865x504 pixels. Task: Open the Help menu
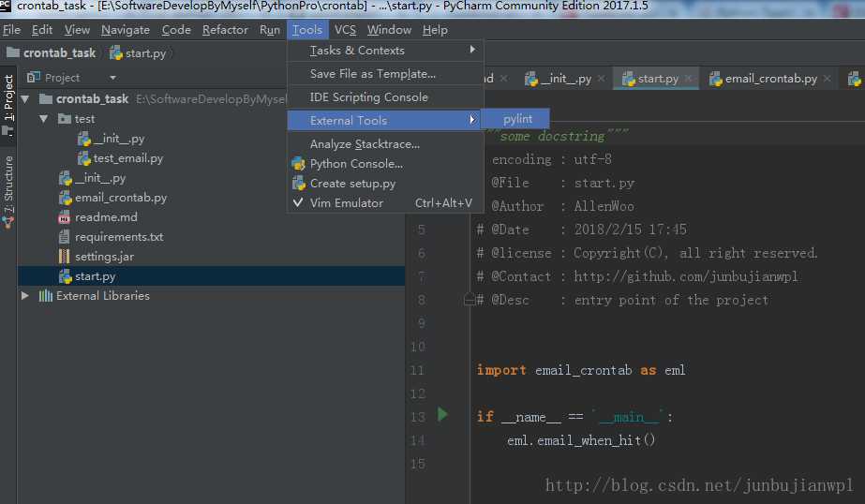[x=435, y=30]
